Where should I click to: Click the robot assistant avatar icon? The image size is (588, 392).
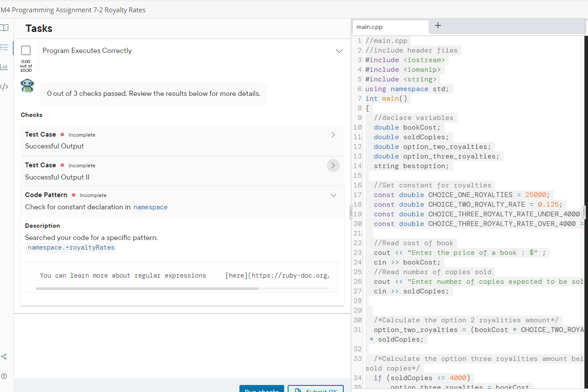click(x=27, y=86)
